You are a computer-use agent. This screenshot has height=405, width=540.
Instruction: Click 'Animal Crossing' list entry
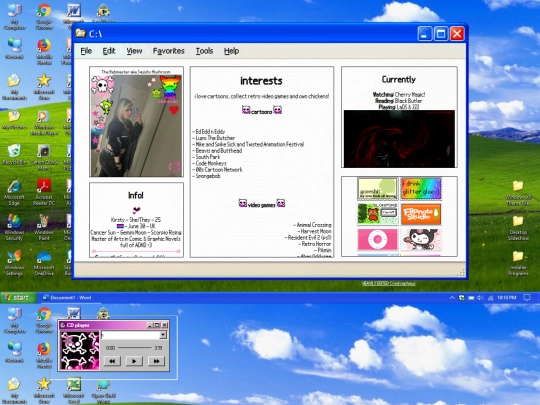(312, 225)
